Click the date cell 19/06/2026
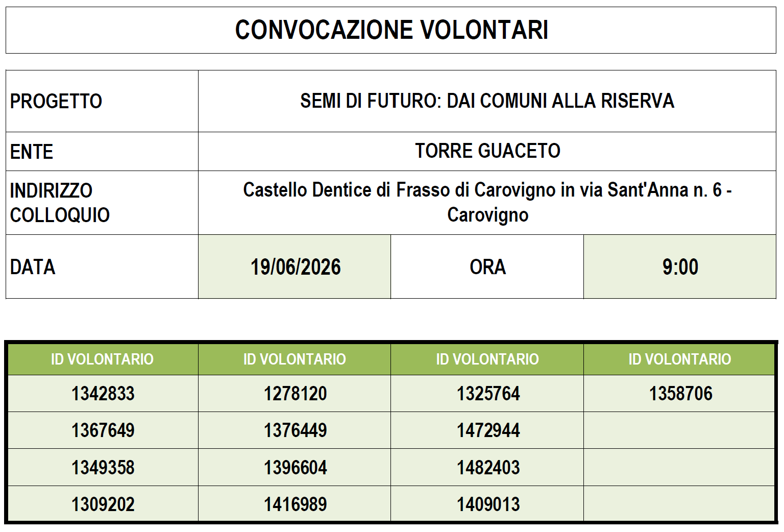The width and height of the screenshot is (784, 532). point(295,267)
